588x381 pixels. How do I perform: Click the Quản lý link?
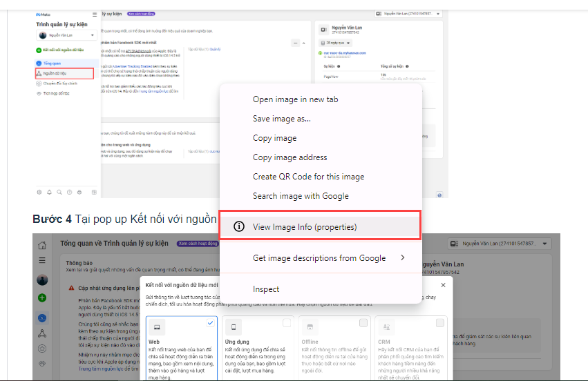click(x=216, y=49)
